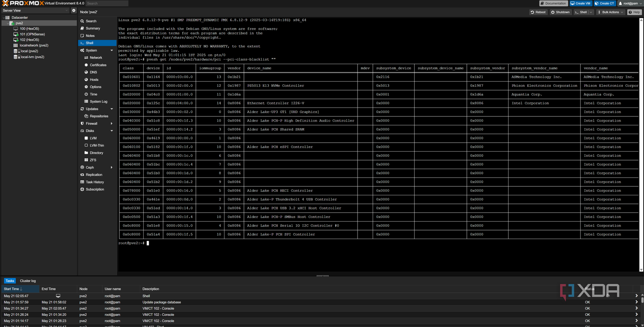
Task: Click the Updates refresh icon
Action: pyautogui.click(x=82, y=109)
